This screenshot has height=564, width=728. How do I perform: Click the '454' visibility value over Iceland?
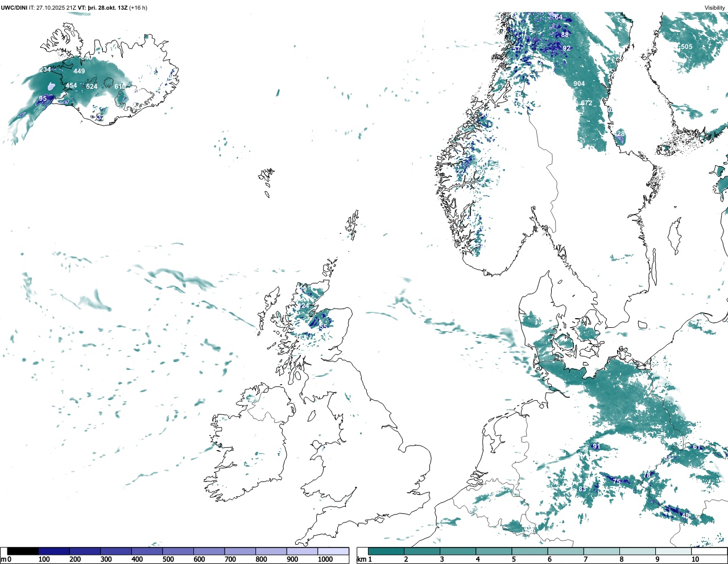tap(71, 85)
